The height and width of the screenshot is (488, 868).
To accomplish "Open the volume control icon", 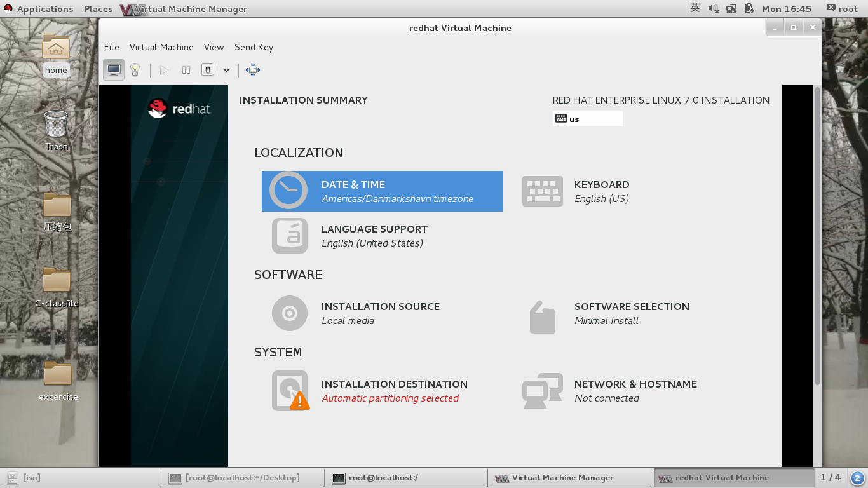I will (x=713, y=9).
